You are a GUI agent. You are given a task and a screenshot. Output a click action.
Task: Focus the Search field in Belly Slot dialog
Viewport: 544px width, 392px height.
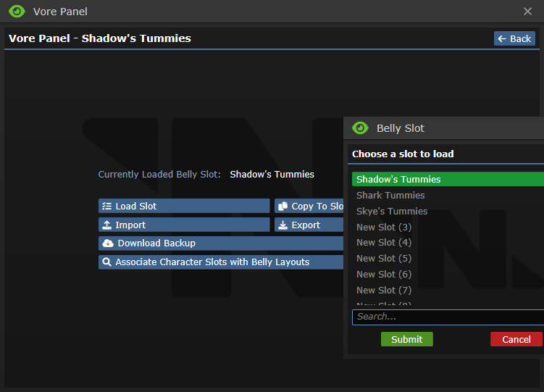(448, 317)
